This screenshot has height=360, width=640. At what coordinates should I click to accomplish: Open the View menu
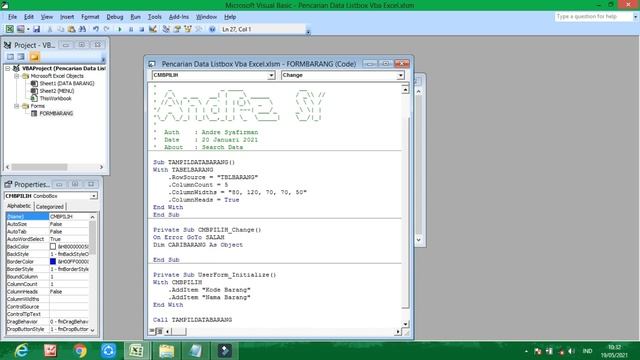tap(47, 17)
